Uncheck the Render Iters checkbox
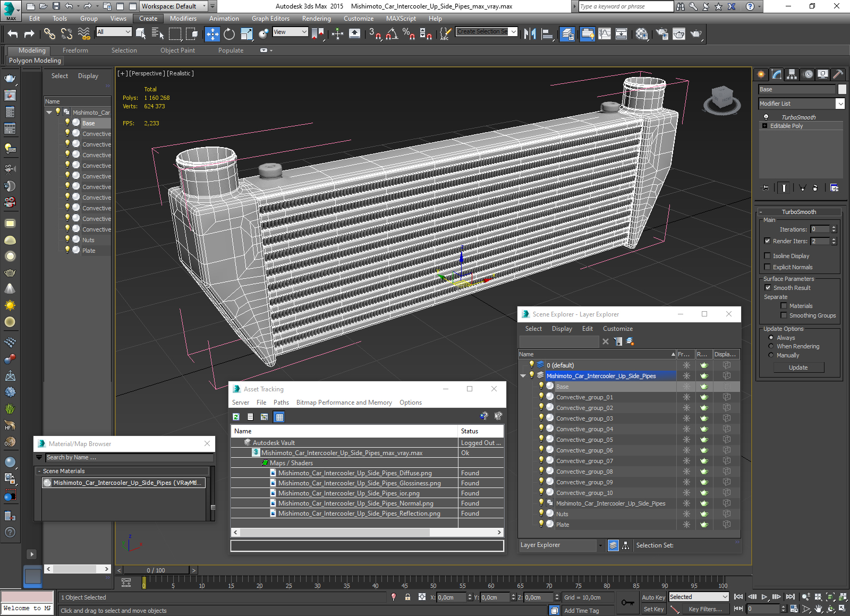The image size is (850, 616). point(767,241)
